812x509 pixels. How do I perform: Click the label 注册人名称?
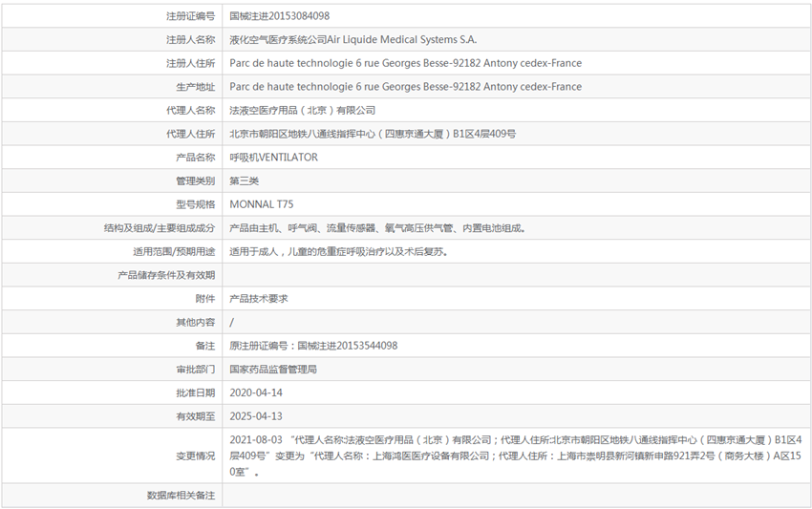tap(190, 39)
